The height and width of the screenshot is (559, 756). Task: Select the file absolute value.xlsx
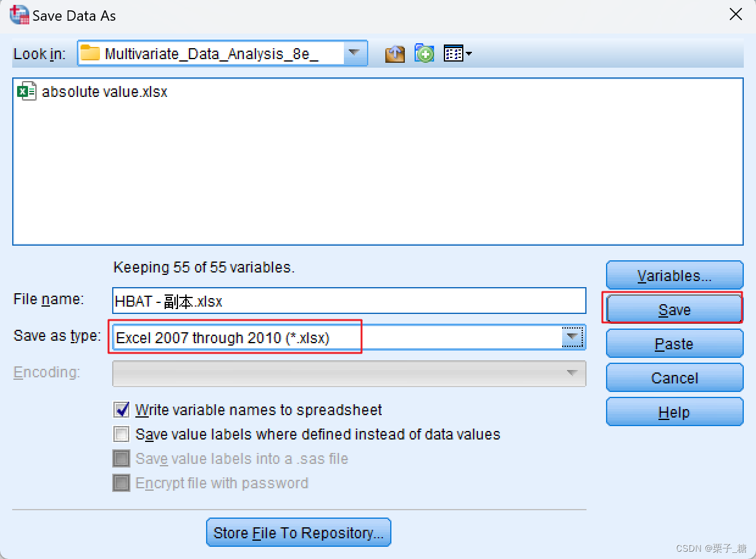point(93,91)
